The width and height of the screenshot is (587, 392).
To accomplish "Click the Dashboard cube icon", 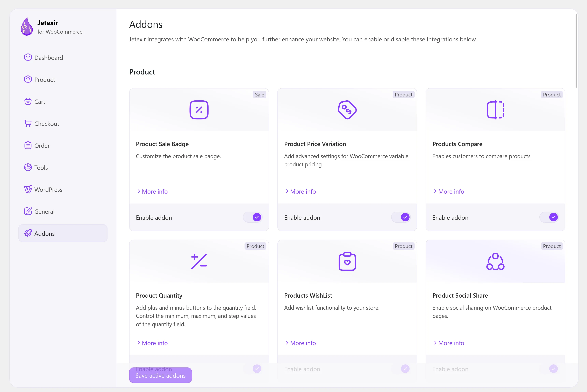I will click(x=28, y=57).
